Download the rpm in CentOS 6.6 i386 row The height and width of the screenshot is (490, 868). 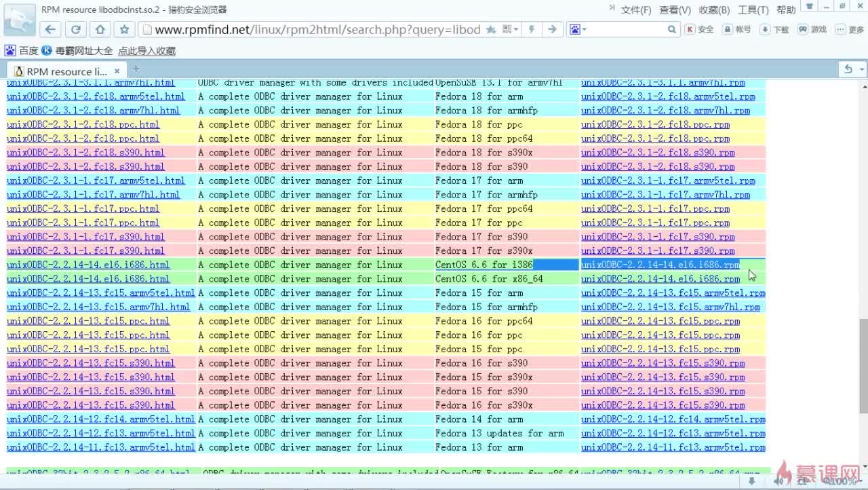pyautogui.click(x=660, y=265)
